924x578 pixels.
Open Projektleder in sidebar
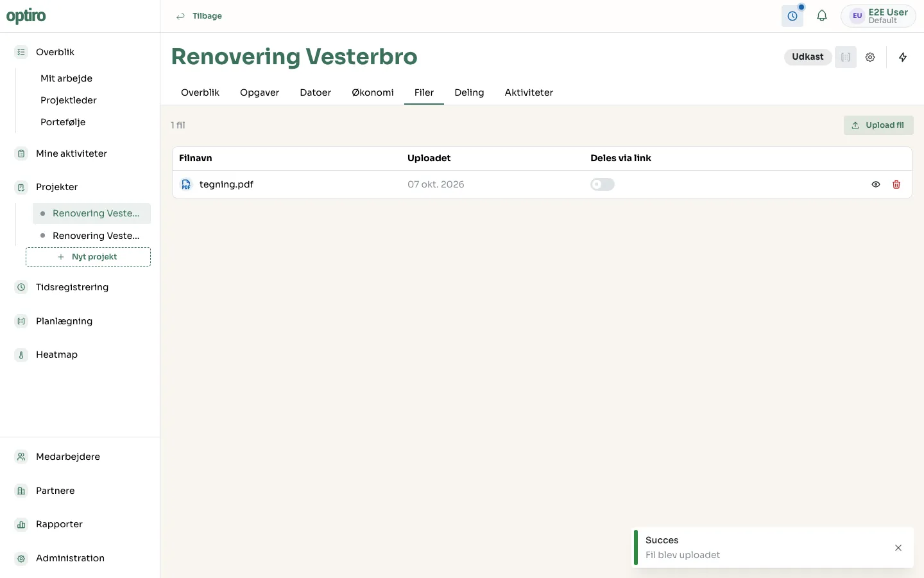pos(69,100)
